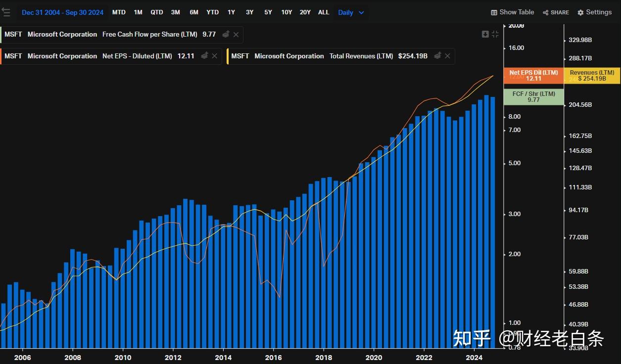Select the YTD time range

click(x=213, y=12)
